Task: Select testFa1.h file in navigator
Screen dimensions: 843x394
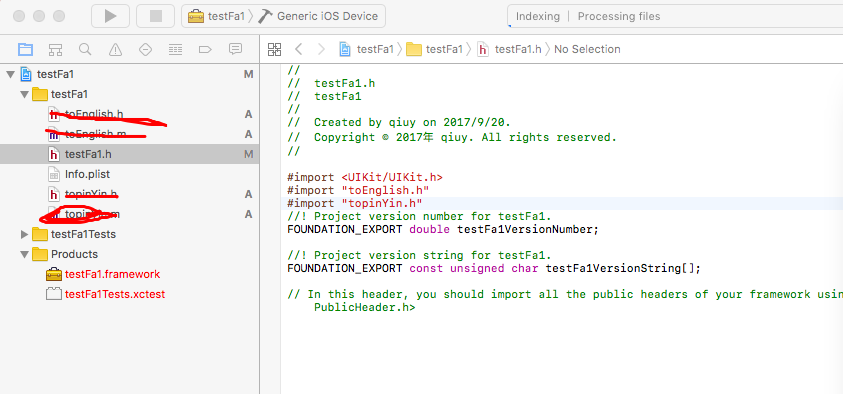Action: tap(129, 154)
